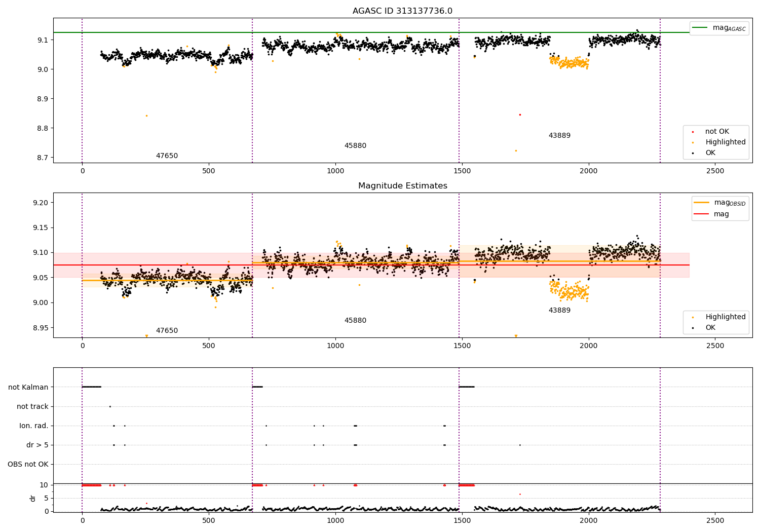Click the rotated 'dr' y-axis label

(x=33, y=498)
